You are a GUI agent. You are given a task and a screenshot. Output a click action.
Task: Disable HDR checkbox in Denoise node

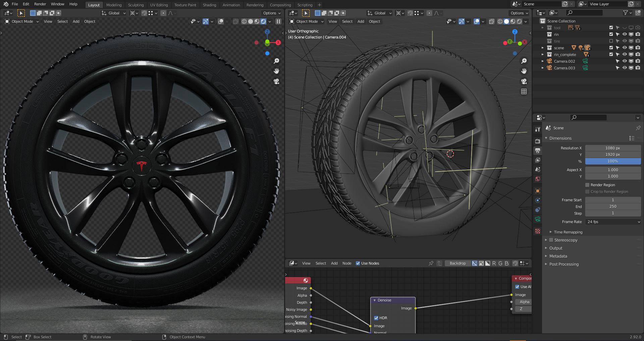(376, 318)
